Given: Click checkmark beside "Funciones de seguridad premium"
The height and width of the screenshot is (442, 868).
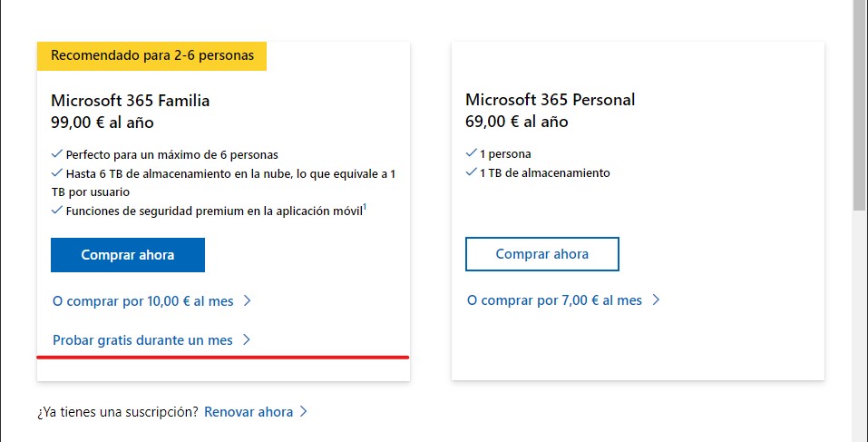Looking at the screenshot, I should [57, 211].
